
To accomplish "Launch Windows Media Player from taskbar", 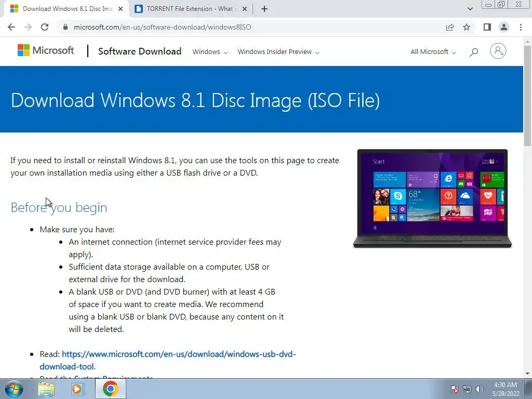I will pyautogui.click(x=77, y=389).
